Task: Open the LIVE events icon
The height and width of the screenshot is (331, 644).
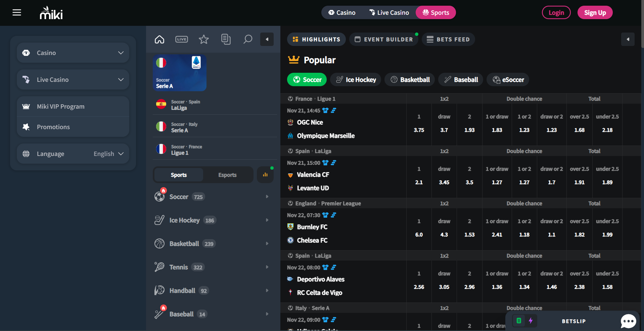Action: click(182, 39)
